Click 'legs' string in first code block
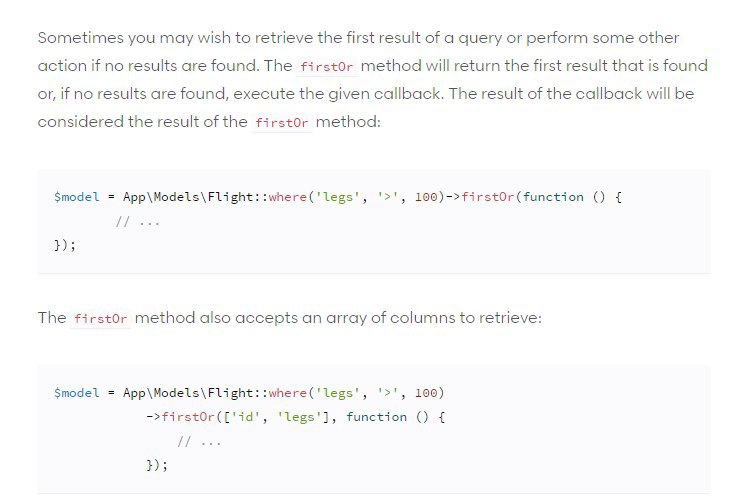Viewport: 746px width, 503px height. click(x=338, y=197)
